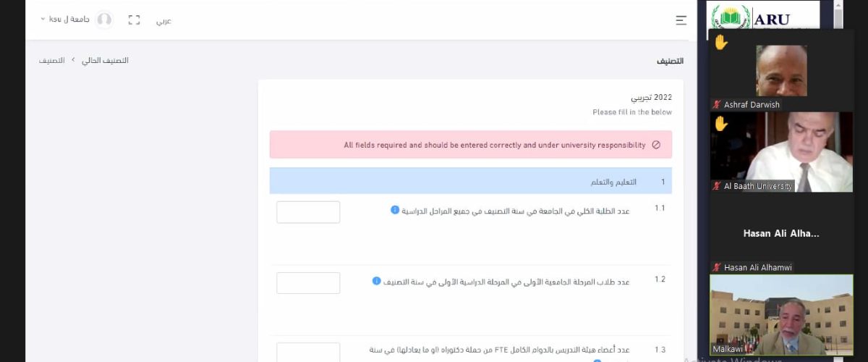Click the التصنيف breadcrumb link

pyautogui.click(x=51, y=60)
